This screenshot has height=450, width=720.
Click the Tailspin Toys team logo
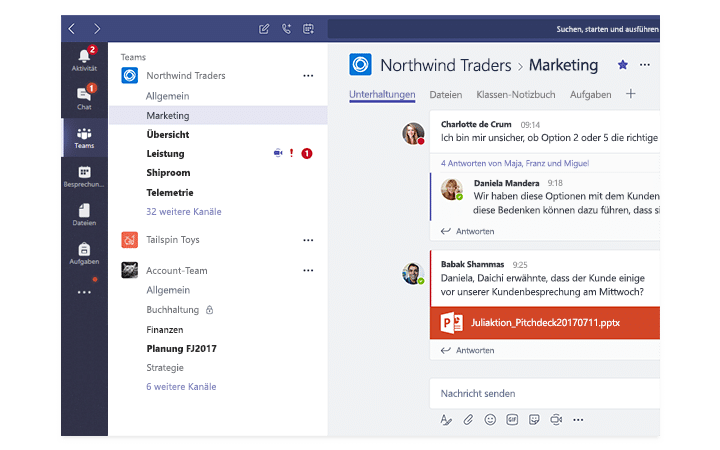click(129, 240)
